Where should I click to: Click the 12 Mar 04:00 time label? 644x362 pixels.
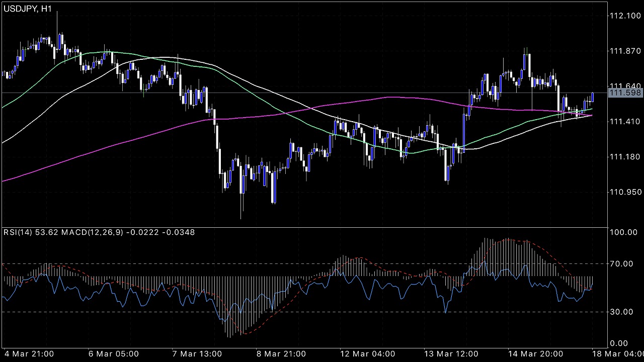[x=367, y=354]
